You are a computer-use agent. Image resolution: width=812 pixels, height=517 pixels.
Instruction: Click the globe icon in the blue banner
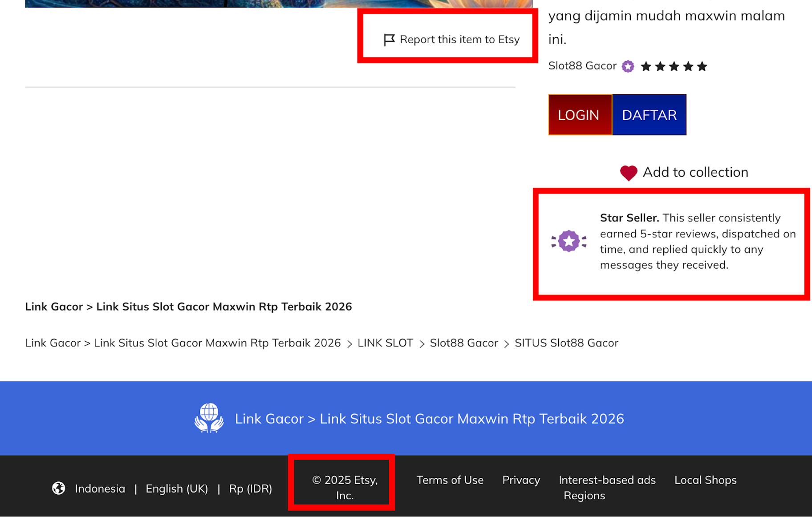(209, 417)
